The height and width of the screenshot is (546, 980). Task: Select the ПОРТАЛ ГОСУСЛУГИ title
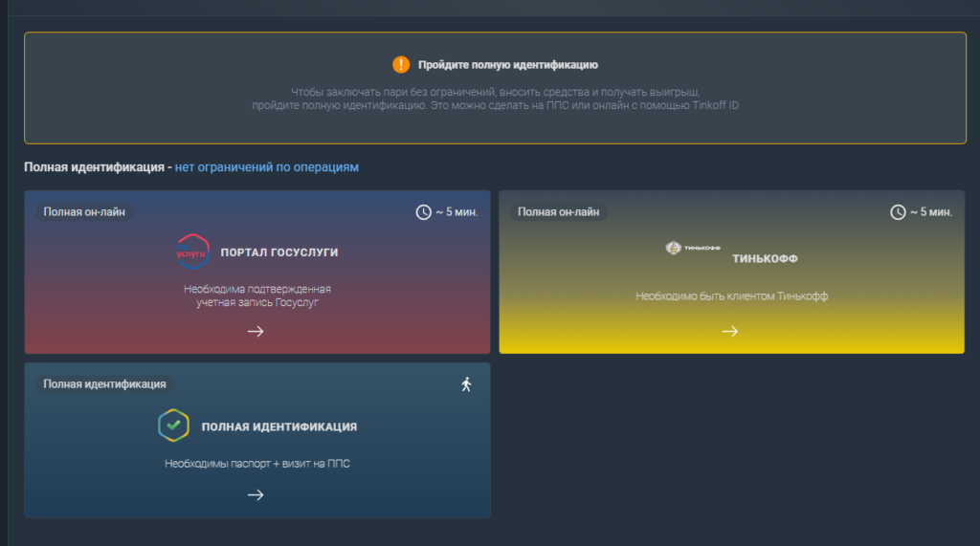coord(279,252)
